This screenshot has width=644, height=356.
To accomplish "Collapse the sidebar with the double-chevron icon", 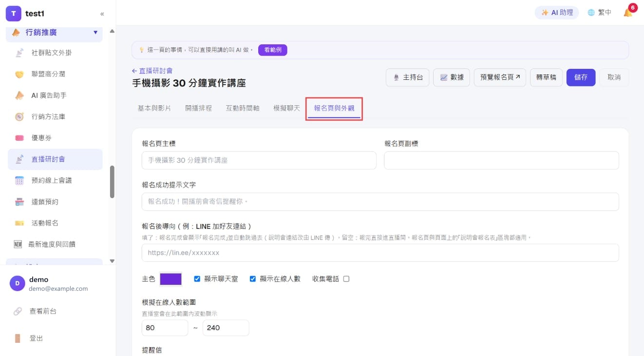I will (102, 14).
